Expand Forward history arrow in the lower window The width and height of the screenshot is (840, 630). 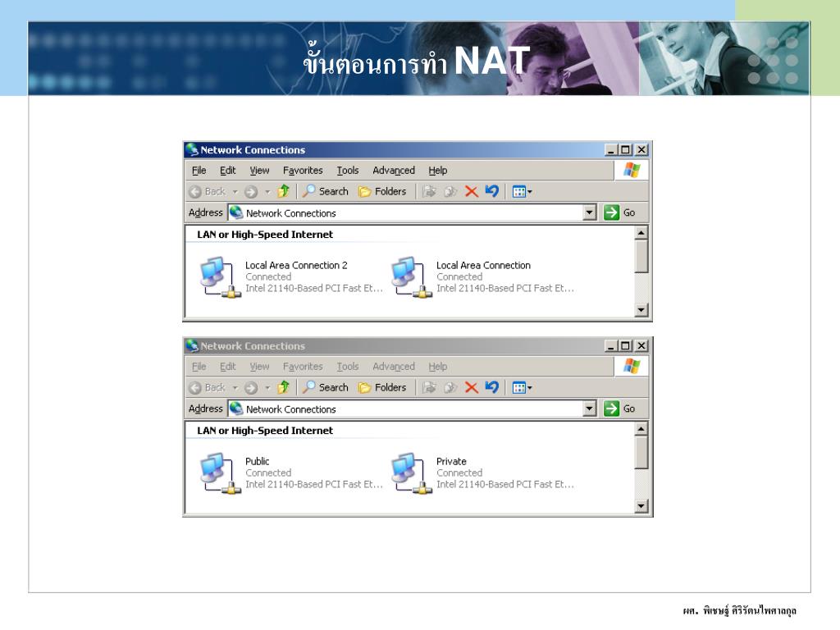point(267,388)
